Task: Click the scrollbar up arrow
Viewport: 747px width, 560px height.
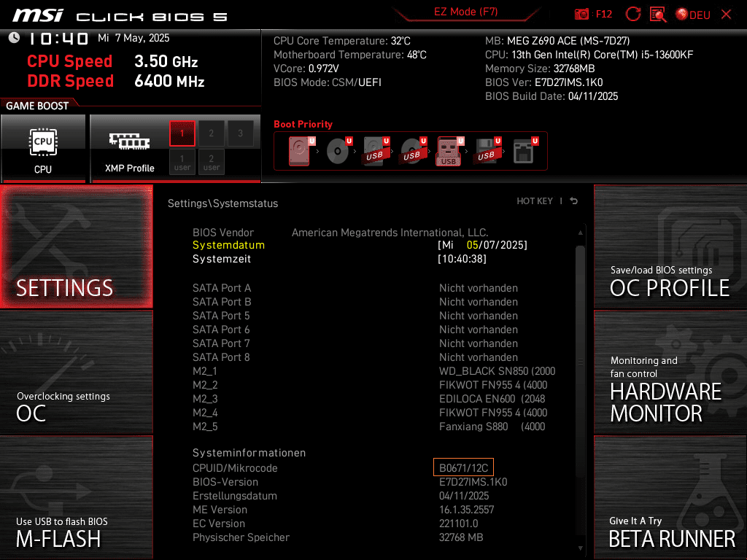Action: pos(580,233)
